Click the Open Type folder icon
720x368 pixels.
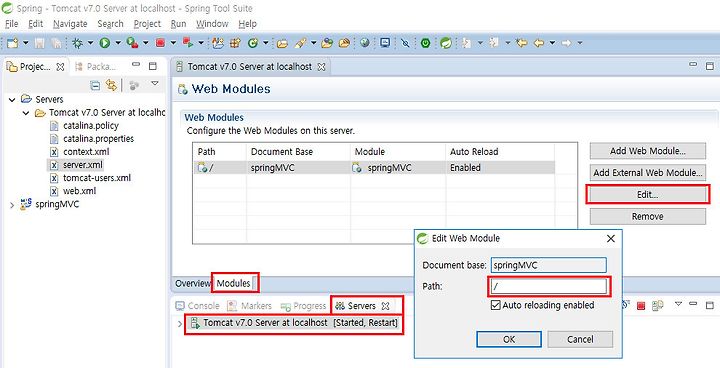pos(282,43)
